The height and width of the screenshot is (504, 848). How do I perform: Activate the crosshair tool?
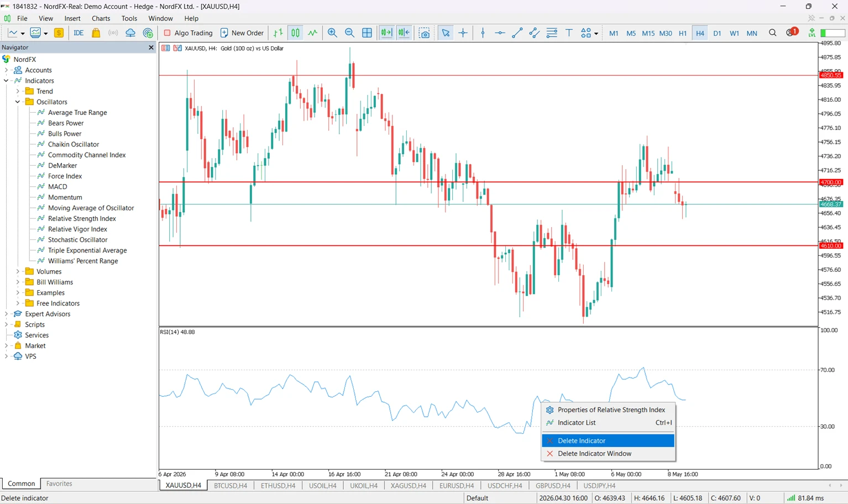[x=463, y=33]
